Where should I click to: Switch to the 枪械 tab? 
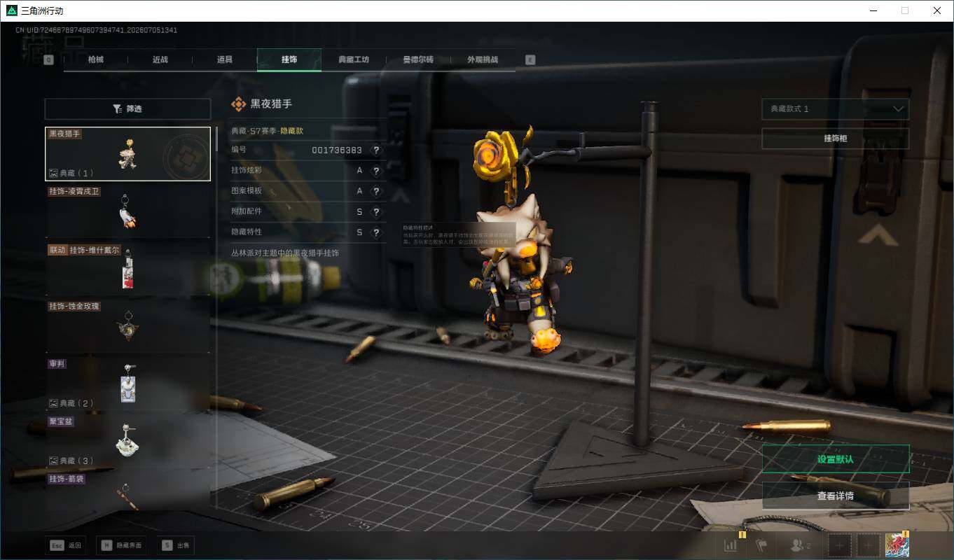point(96,60)
